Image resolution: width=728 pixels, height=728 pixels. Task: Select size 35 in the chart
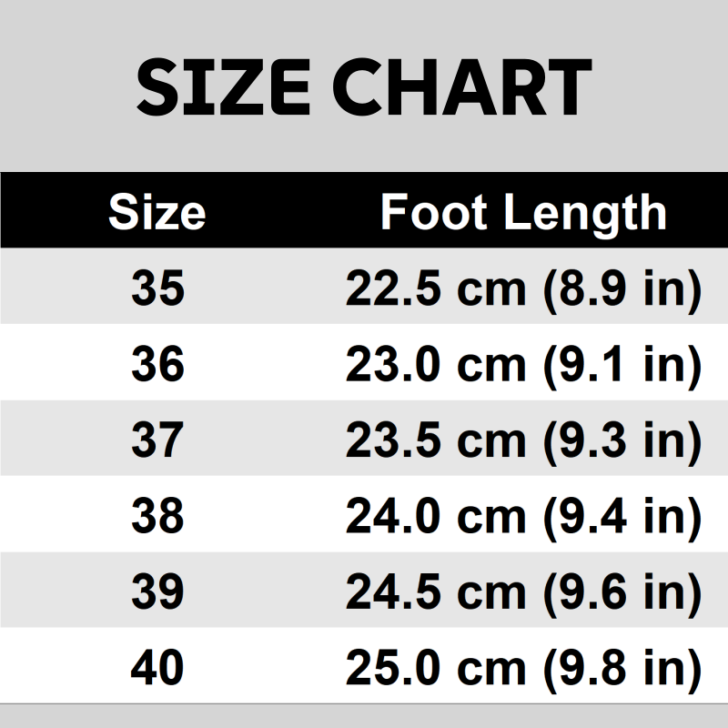point(157,289)
